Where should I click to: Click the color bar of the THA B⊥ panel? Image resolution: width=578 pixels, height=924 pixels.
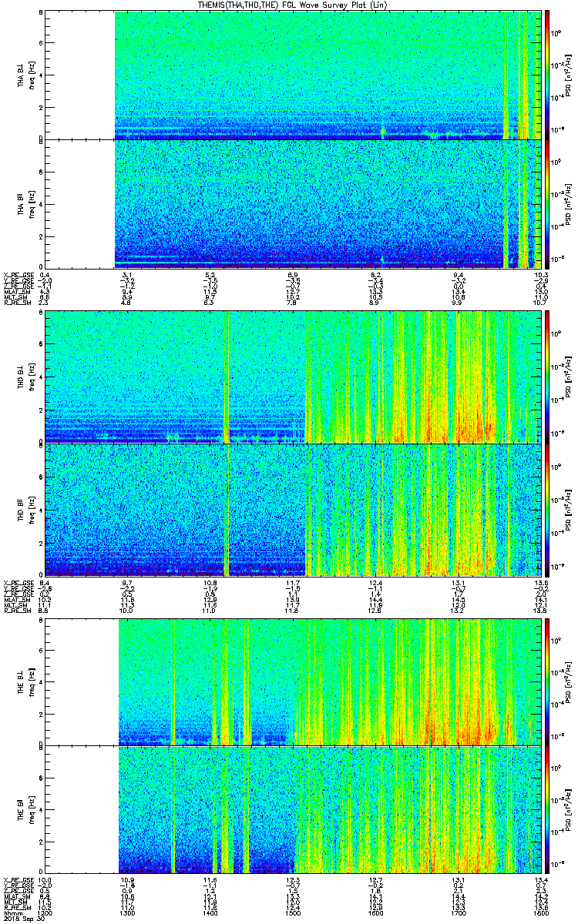pos(547,75)
